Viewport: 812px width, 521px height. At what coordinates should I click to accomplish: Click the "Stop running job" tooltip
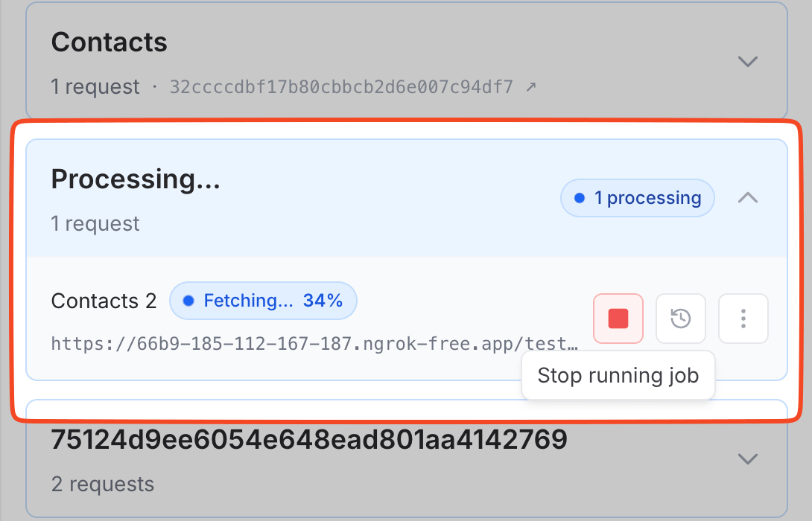(x=618, y=375)
